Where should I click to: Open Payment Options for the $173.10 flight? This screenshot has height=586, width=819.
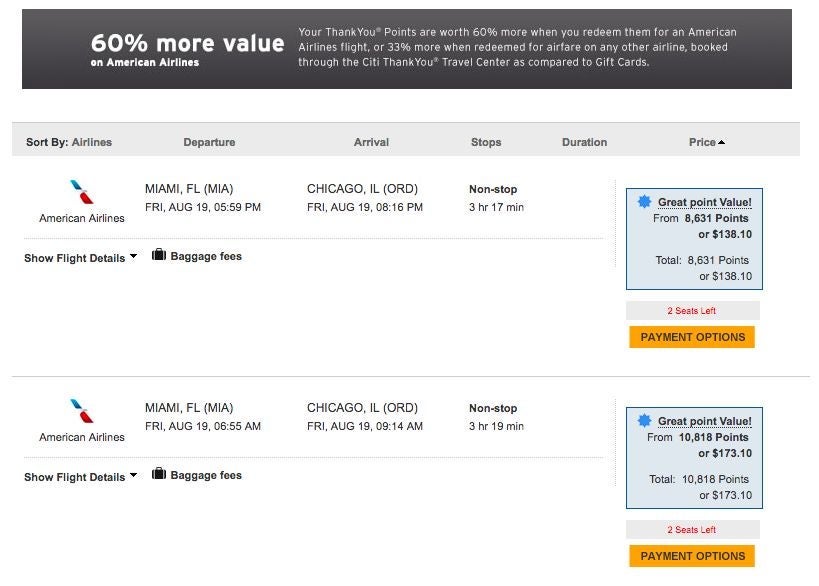tap(692, 556)
